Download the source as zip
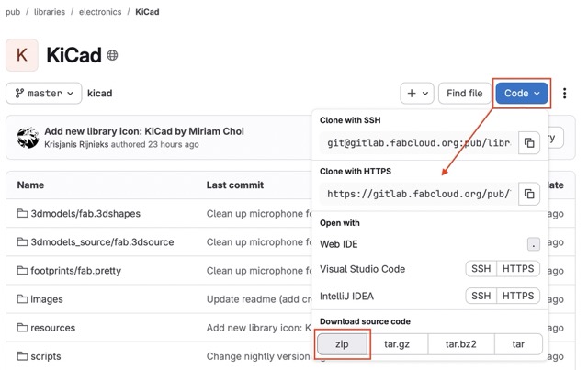The height and width of the screenshot is (370, 588). click(x=342, y=344)
